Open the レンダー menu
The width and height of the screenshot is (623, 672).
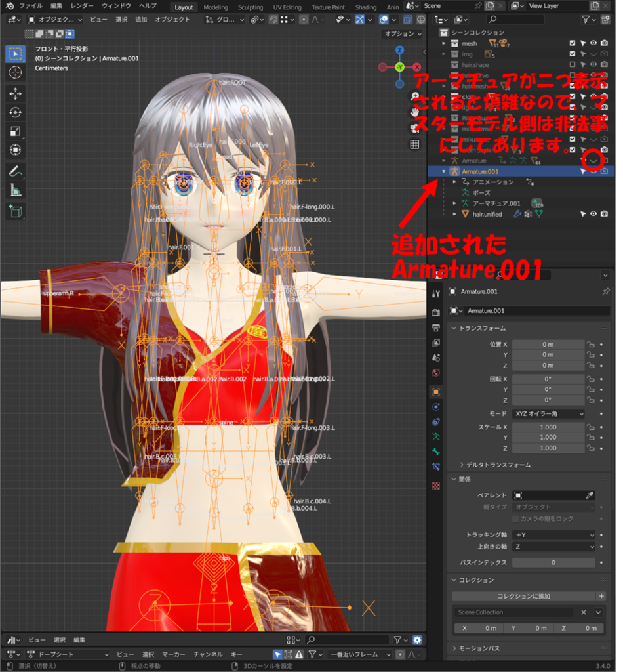82,6
